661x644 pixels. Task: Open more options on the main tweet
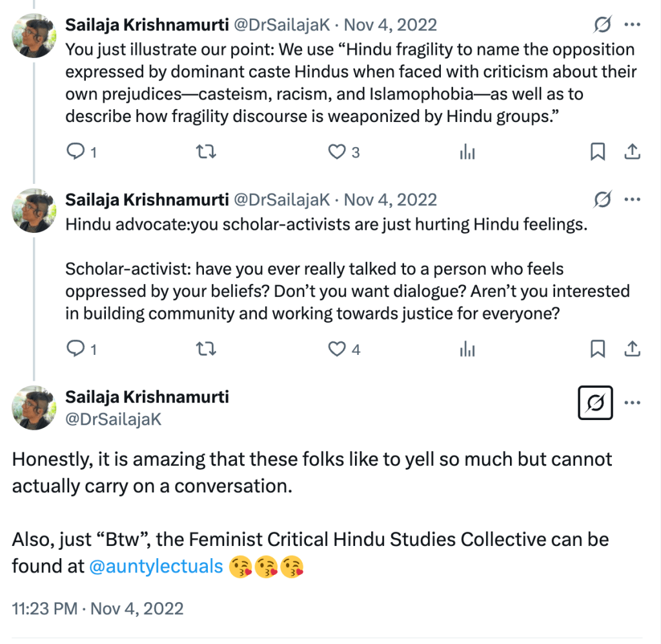(x=633, y=403)
